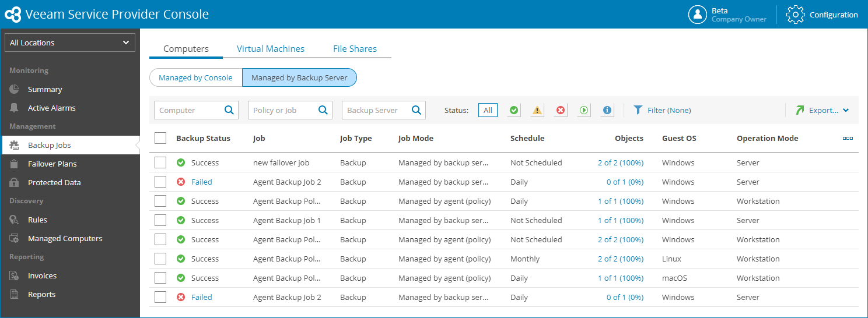
Task: Open Failover Plans in the sidebar
Action: tap(52, 164)
